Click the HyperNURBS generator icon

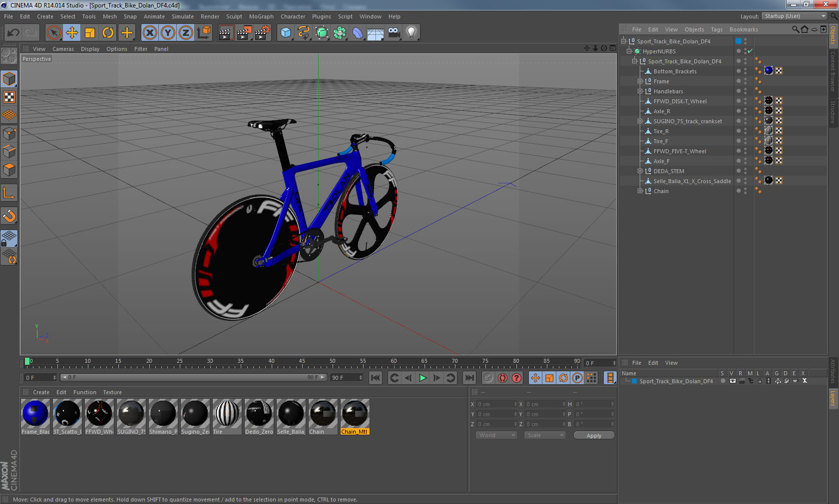322,33
